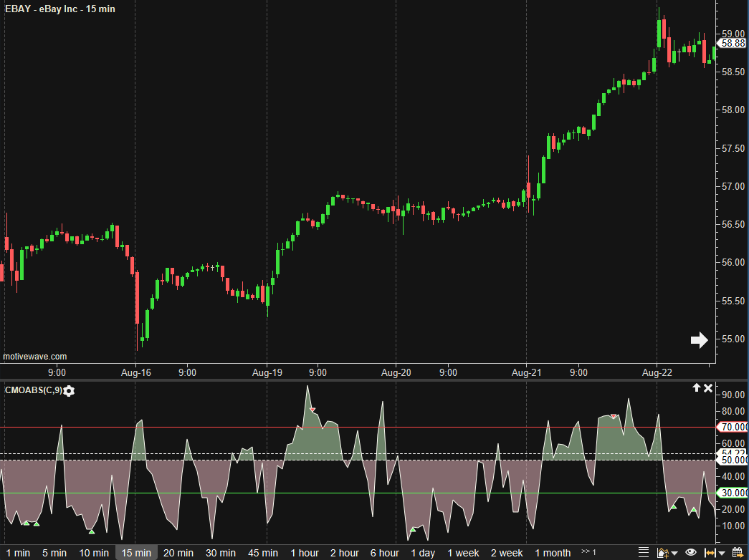
Task: Click the bar width spacing icon
Action: coord(709,552)
